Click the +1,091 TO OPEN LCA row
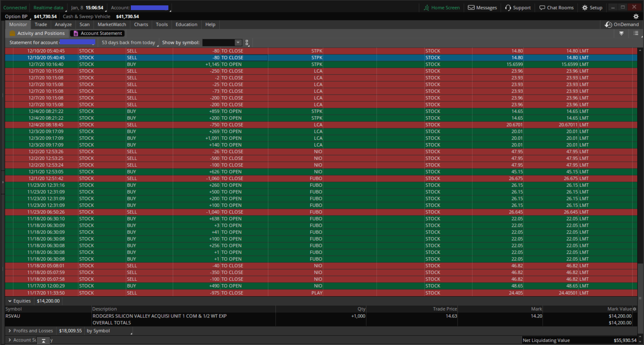The width and height of the screenshot is (644, 345). coord(321,138)
